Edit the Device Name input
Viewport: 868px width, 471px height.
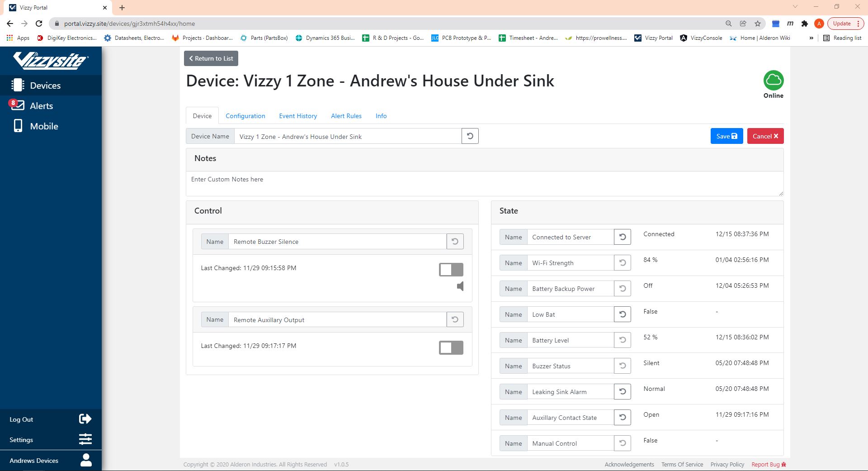348,136
